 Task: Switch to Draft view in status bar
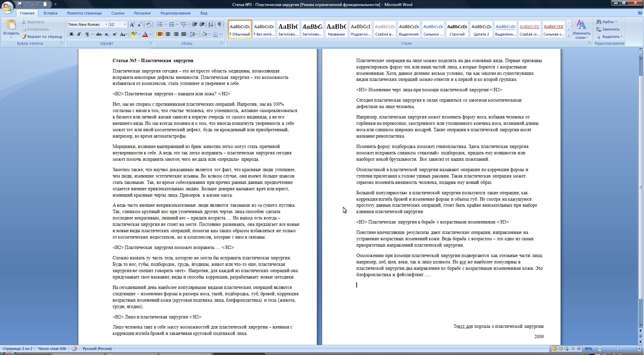click(579, 349)
